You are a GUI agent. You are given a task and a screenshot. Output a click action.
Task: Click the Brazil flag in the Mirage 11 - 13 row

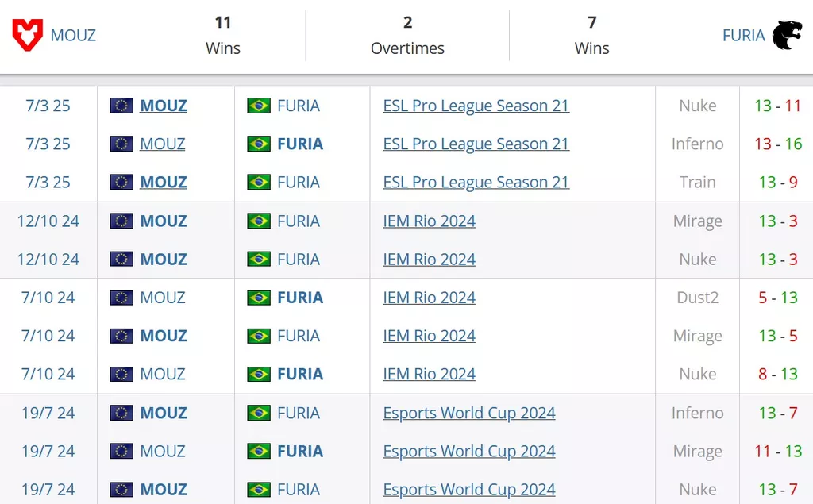coord(259,452)
